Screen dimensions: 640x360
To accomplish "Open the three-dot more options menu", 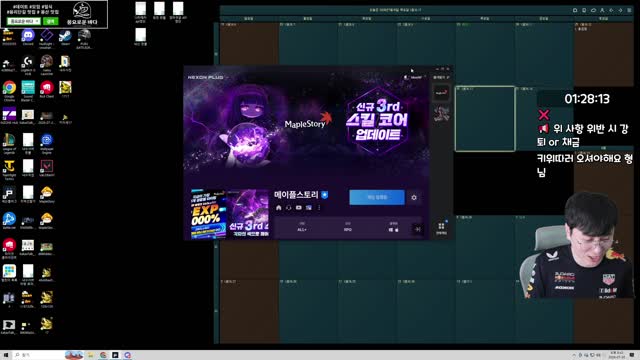I will click(319, 208).
